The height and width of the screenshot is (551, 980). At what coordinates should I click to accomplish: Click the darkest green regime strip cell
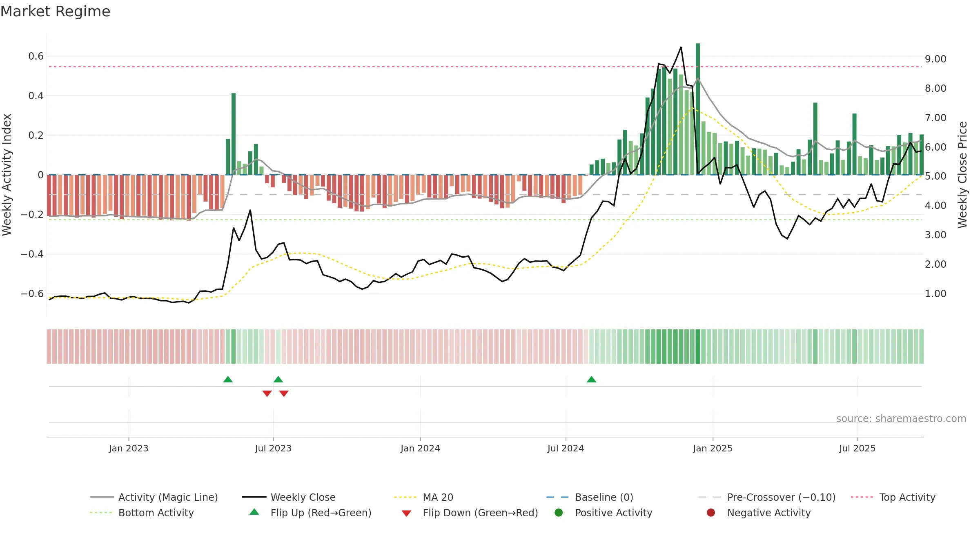pos(698,346)
